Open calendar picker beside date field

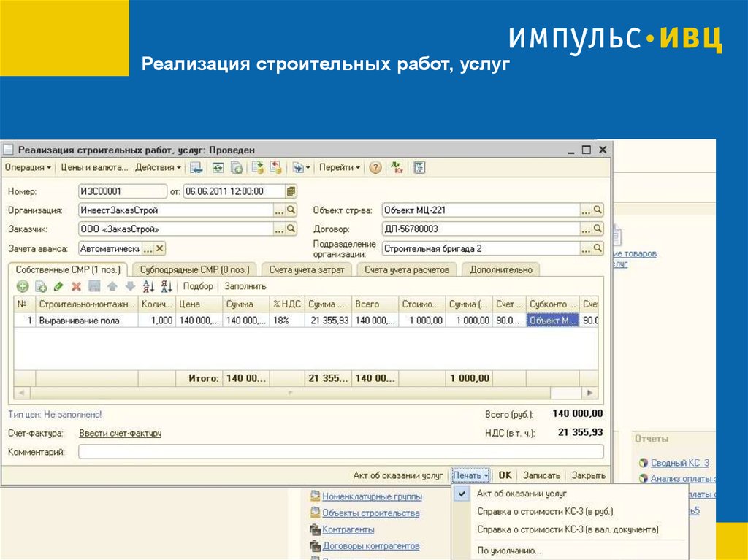pyautogui.click(x=291, y=191)
